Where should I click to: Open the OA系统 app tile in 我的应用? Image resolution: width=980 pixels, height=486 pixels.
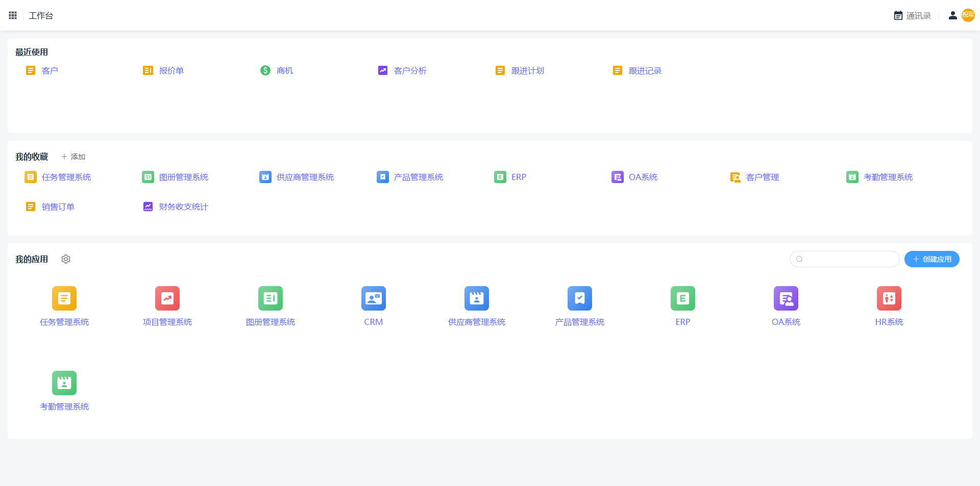click(x=786, y=298)
